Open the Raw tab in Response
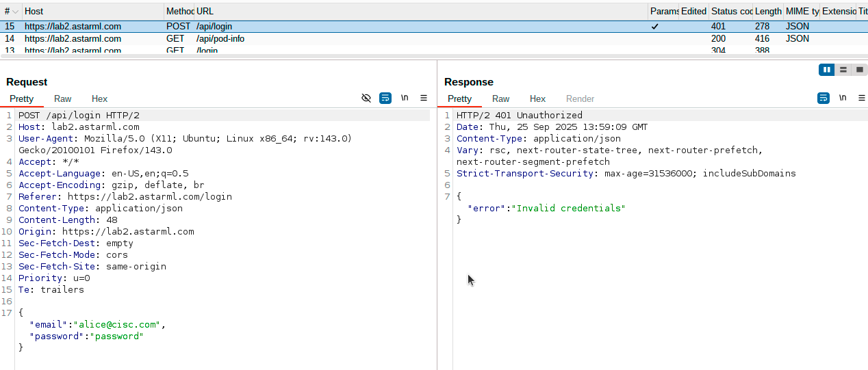The image size is (868, 370). 501,99
